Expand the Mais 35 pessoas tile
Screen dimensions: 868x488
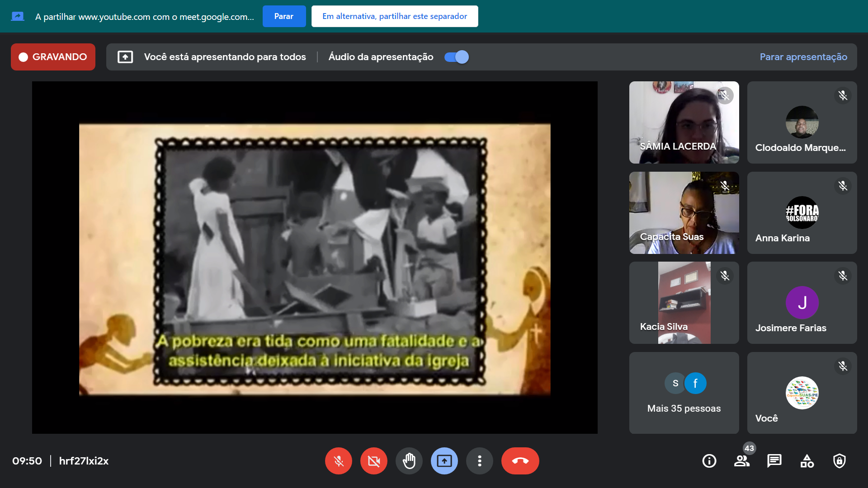tap(684, 393)
